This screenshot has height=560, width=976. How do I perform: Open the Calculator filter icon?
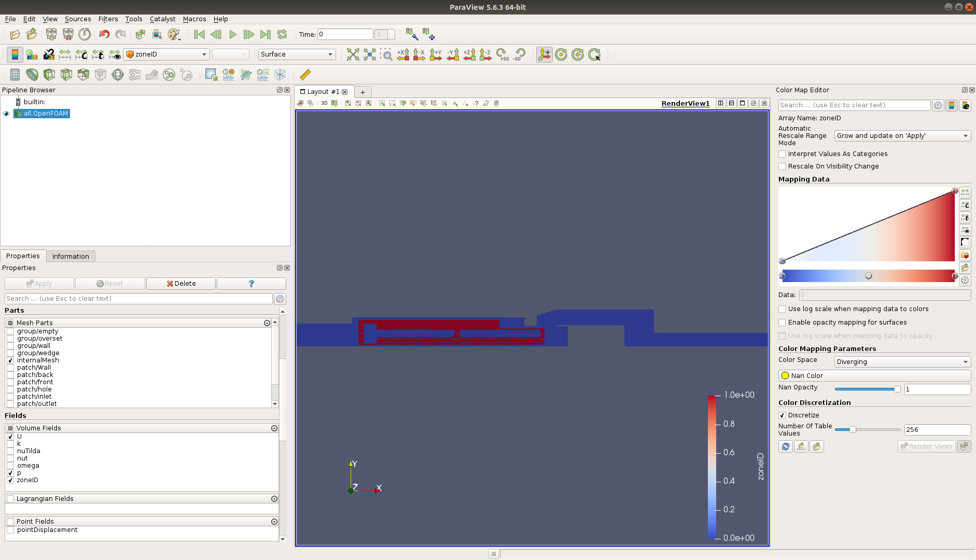click(15, 75)
